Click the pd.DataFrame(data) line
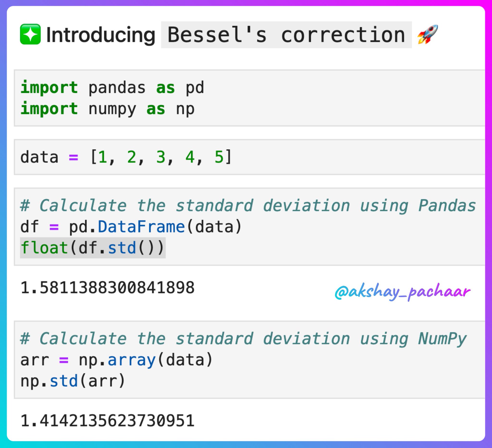The width and height of the screenshot is (492, 448). tap(131, 227)
